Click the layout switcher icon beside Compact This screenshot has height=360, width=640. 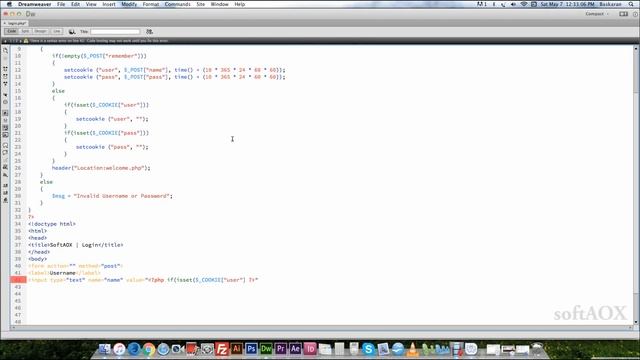click(x=623, y=14)
